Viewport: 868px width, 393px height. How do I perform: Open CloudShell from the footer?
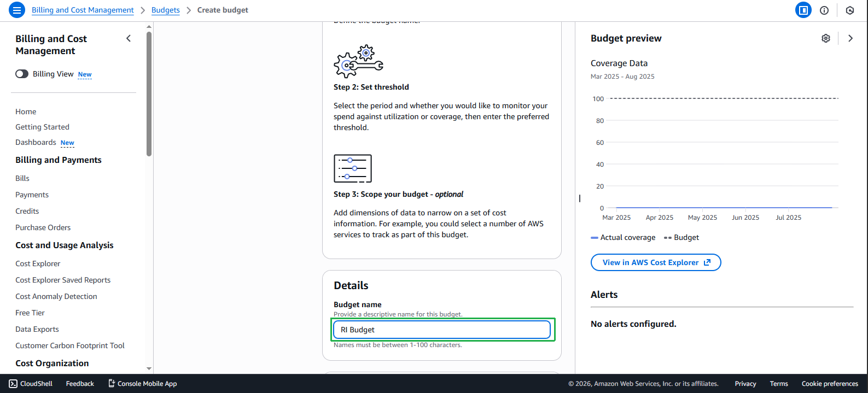point(31,384)
